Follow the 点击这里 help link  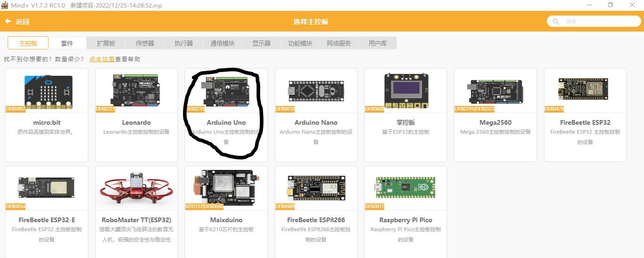click(x=102, y=59)
